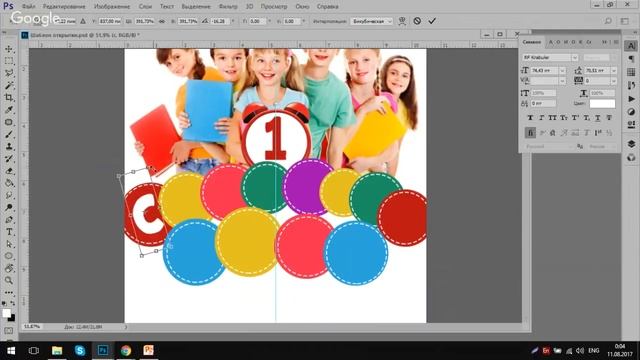Select the Magic Wand tool
The width and height of the screenshot is (640, 360).
[x=9, y=85]
